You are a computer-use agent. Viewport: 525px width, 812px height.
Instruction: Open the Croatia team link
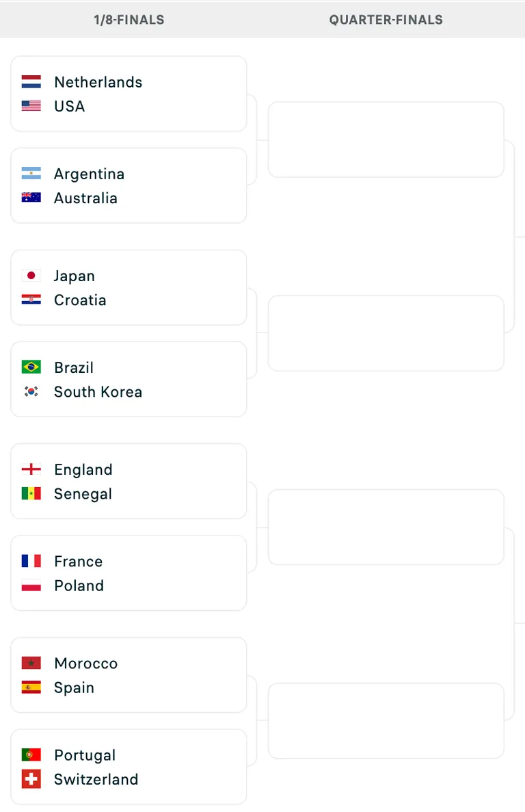(80, 300)
